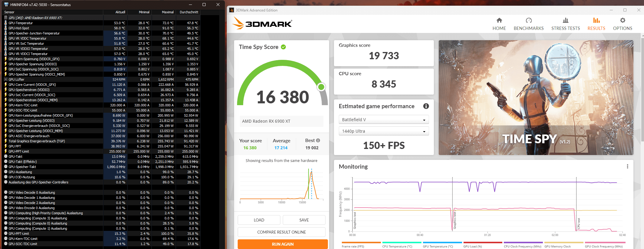Click the Best score value 19 002

(x=312, y=148)
